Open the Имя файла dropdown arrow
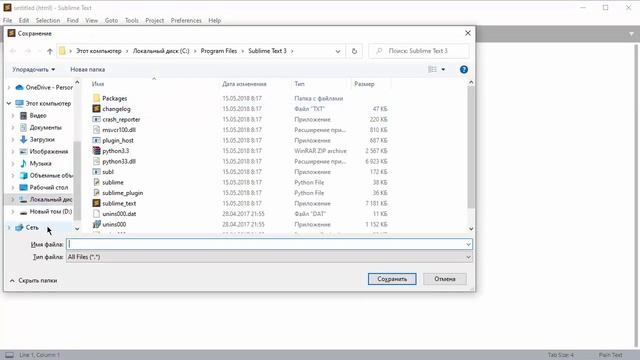The width and height of the screenshot is (640, 360). click(x=468, y=244)
